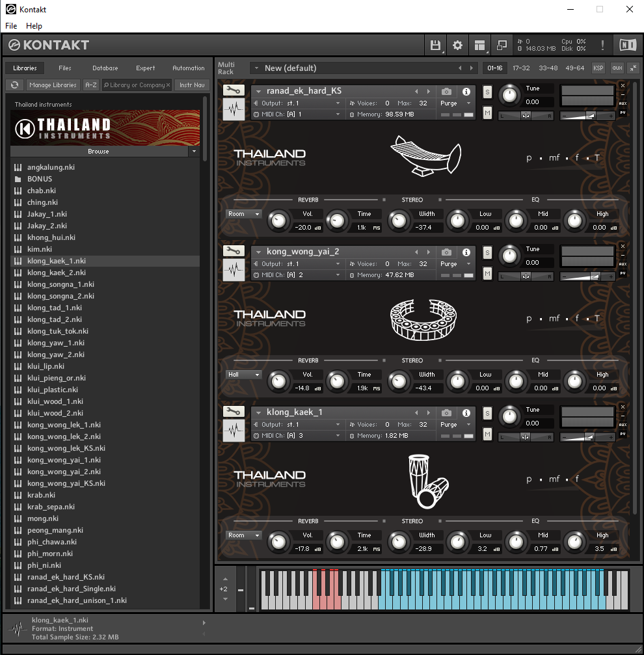This screenshot has height=655, width=644.
Task: Open the Room reverb dropdown on ranad_ek_hard_KS
Action: 243,213
